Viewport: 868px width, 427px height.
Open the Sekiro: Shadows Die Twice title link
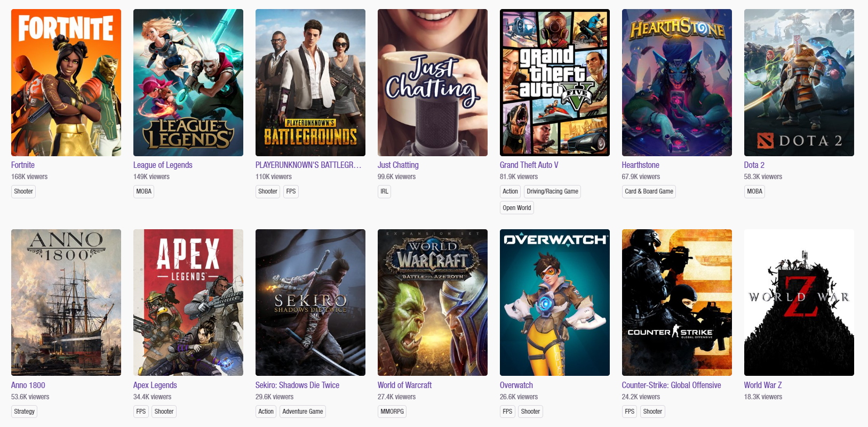[x=297, y=385]
